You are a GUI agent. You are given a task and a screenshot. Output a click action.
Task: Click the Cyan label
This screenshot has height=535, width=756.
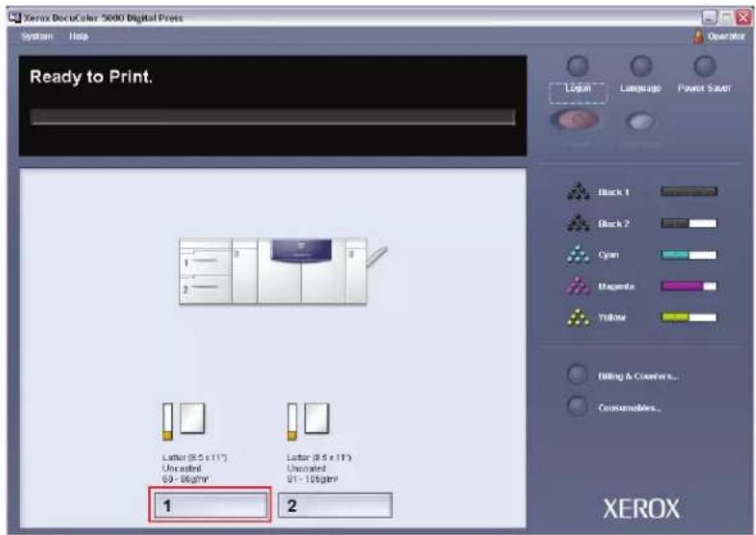point(608,255)
